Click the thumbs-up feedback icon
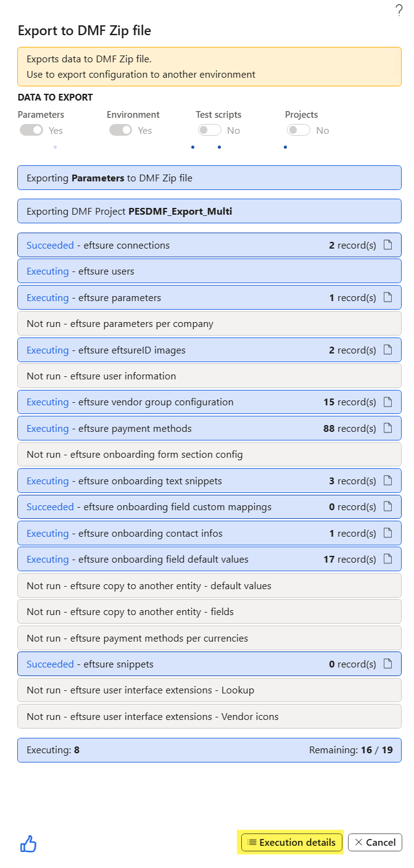Viewport: 414px width, 868px height. point(28,843)
